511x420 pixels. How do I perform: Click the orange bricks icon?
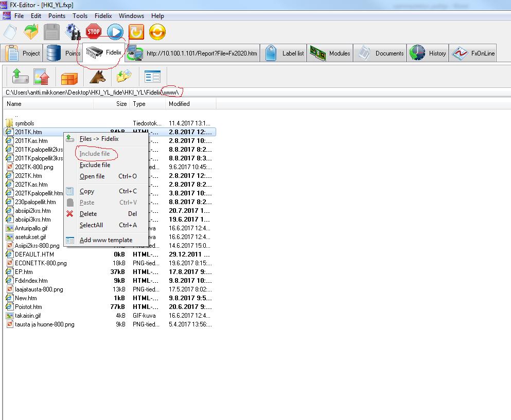69,78
